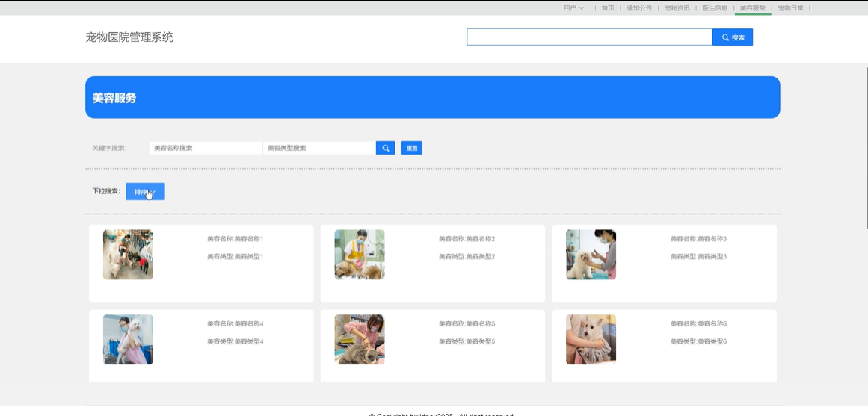Screen dimensions: 868x416
Task: Click the text 美容类型:美容类型2
Action: [467, 257]
